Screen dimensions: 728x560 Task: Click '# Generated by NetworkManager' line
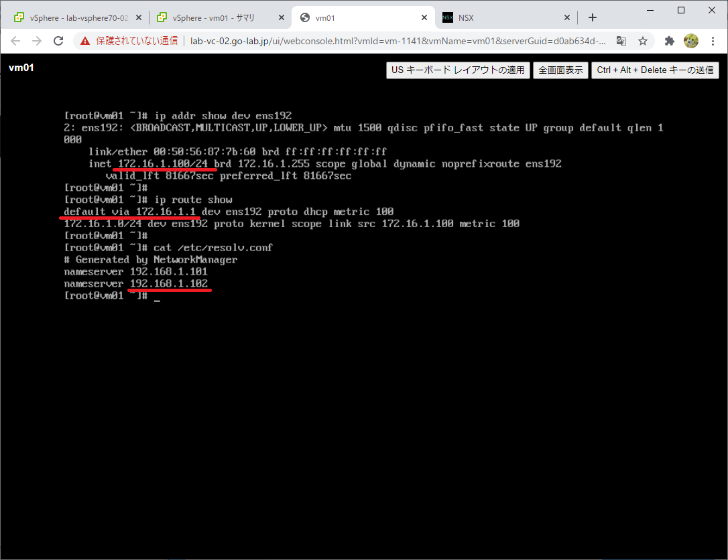pyautogui.click(x=151, y=260)
